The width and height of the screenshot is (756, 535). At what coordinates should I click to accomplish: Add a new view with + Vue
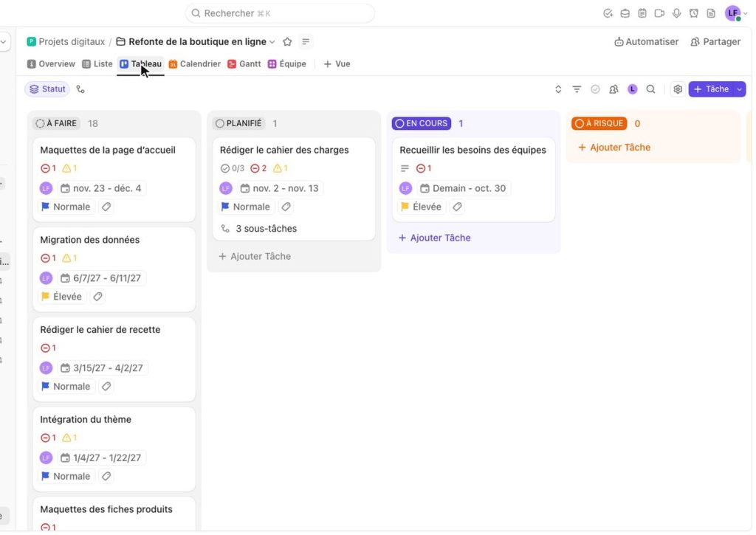pyautogui.click(x=337, y=64)
